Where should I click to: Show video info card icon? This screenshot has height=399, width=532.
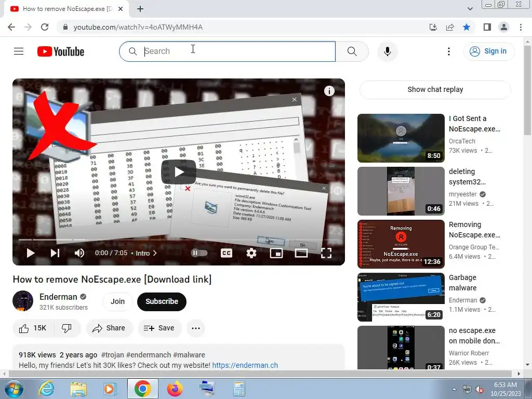[x=329, y=91]
